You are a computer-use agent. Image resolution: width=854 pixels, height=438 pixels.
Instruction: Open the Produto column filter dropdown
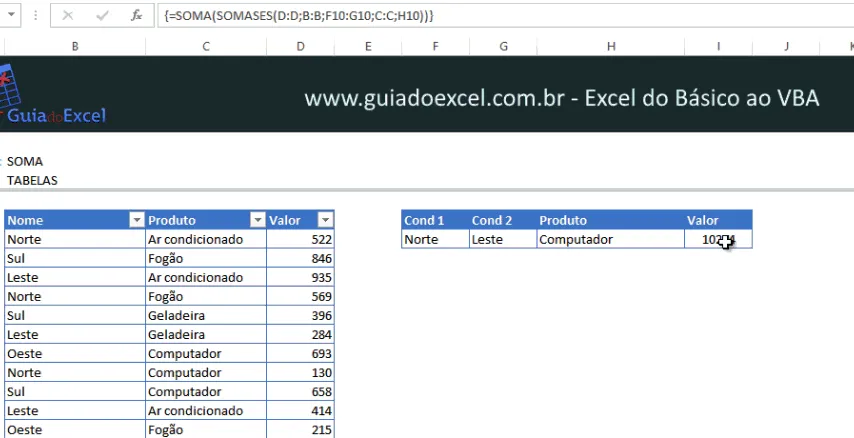coord(258,220)
